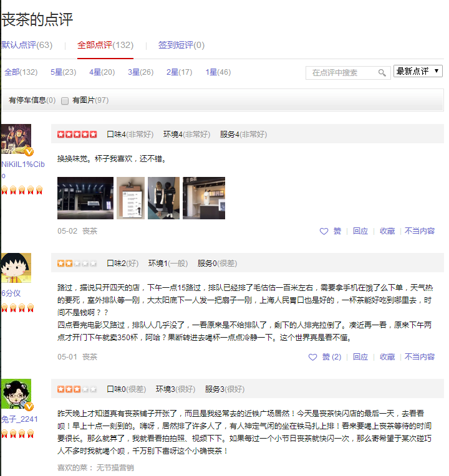Focus the 在点评中搜索 search field
The height and width of the screenshot is (476, 449).
(348, 73)
